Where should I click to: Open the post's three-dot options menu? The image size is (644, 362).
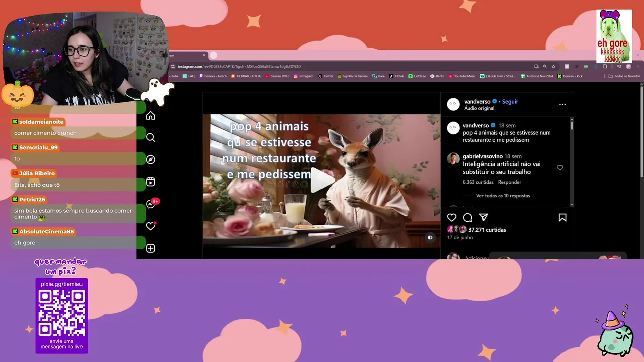[562, 104]
